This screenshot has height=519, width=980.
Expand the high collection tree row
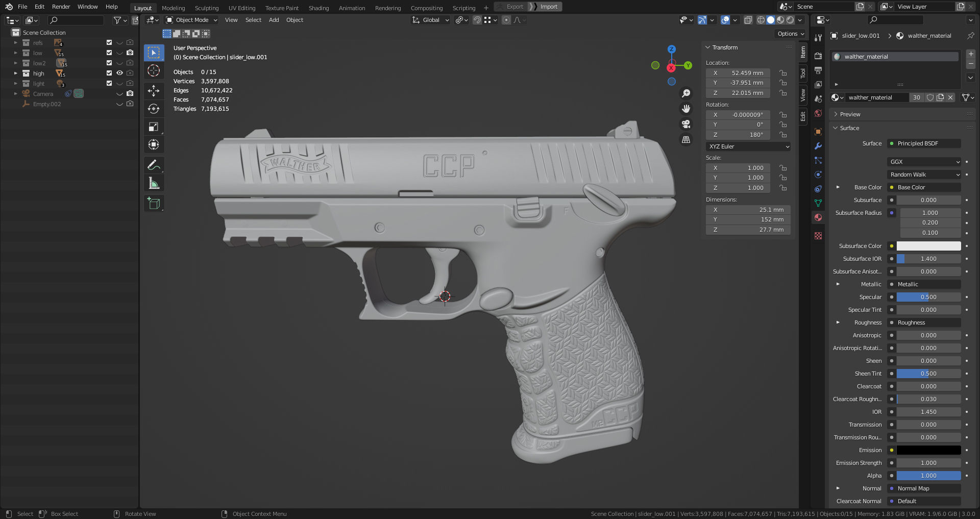[x=15, y=73]
